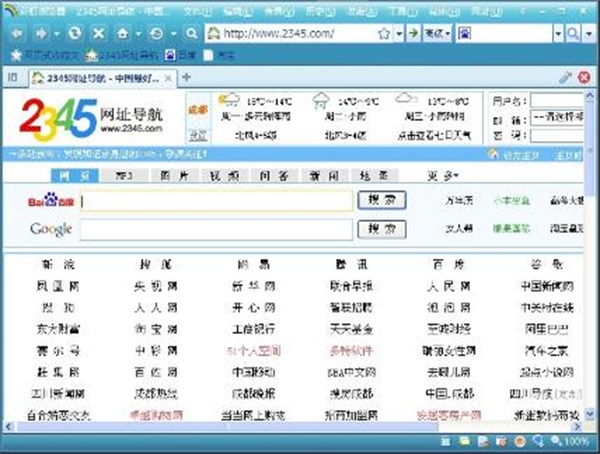Open the blank-page bookmark on bookmarks bar
Screen dimensions: 600x454
(x=218, y=56)
